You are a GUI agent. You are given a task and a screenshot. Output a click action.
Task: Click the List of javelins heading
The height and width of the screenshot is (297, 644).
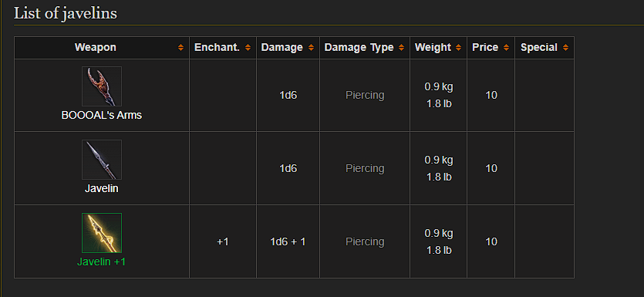tap(66, 13)
